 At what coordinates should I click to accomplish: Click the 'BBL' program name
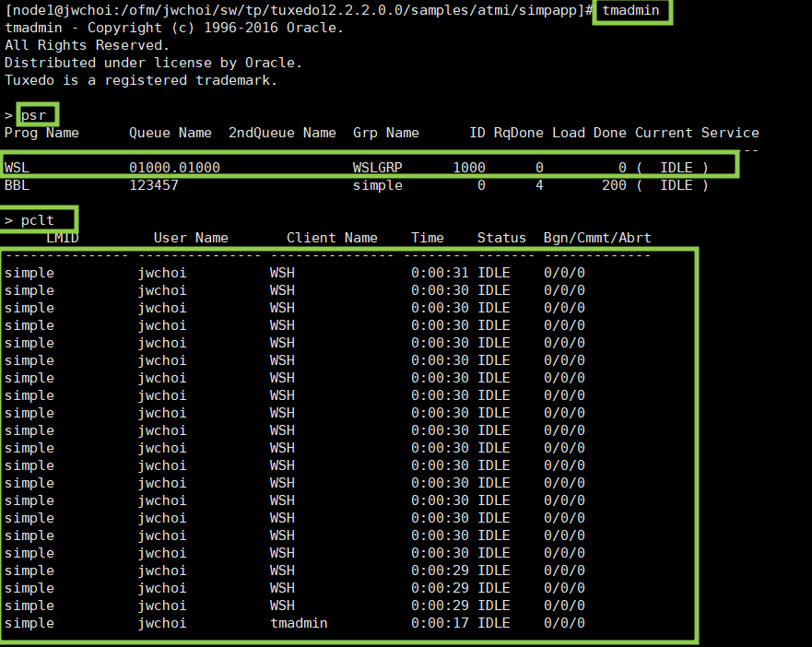18,185
